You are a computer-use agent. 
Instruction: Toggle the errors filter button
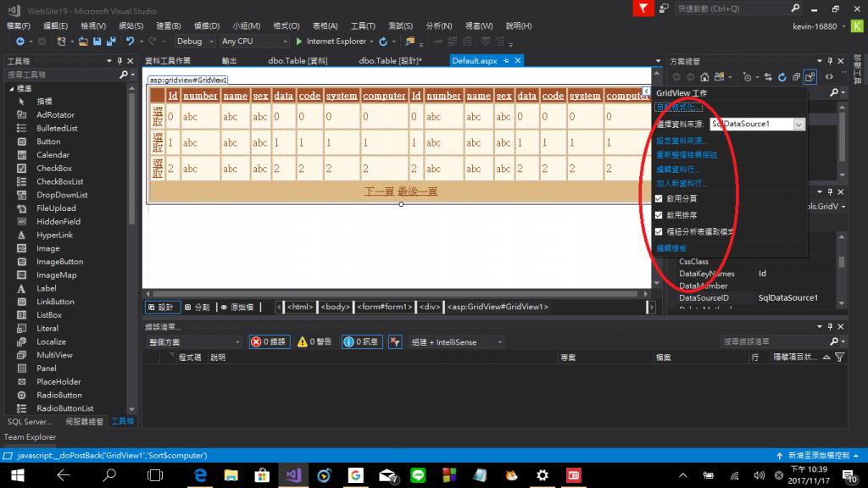269,342
